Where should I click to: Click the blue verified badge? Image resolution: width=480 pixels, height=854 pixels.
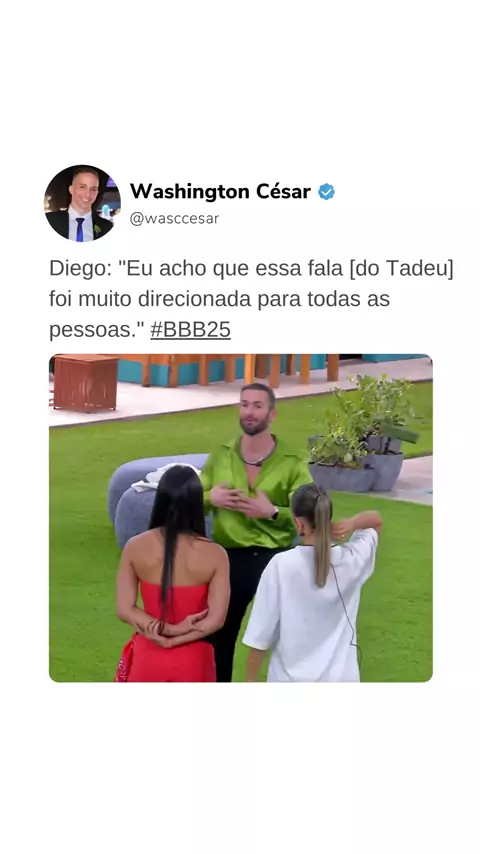coord(326,192)
